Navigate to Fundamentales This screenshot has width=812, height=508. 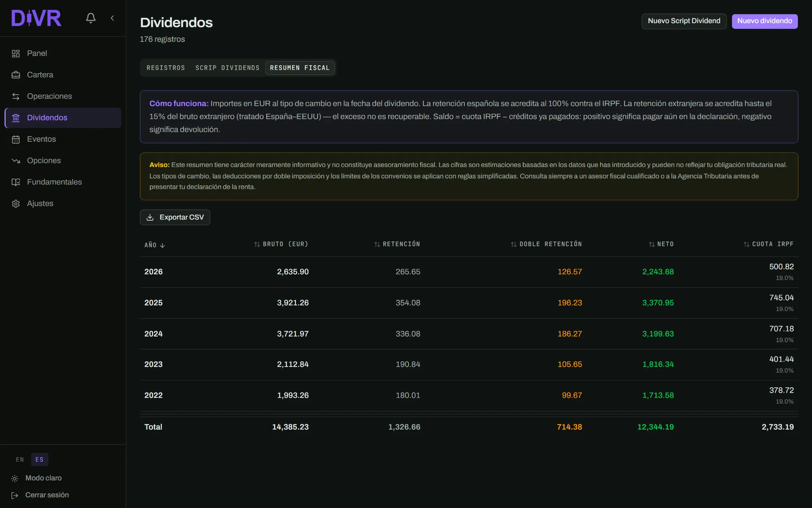click(x=63, y=182)
